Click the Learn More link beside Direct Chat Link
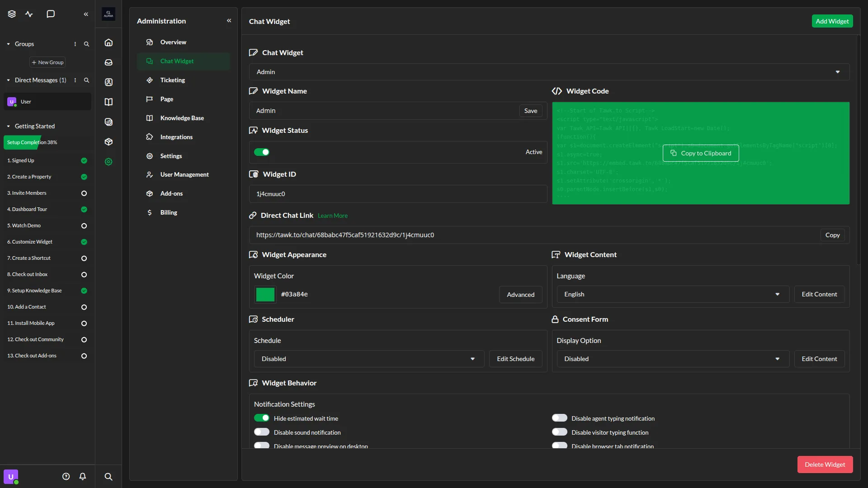The height and width of the screenshot is (488, 868). 332,216
